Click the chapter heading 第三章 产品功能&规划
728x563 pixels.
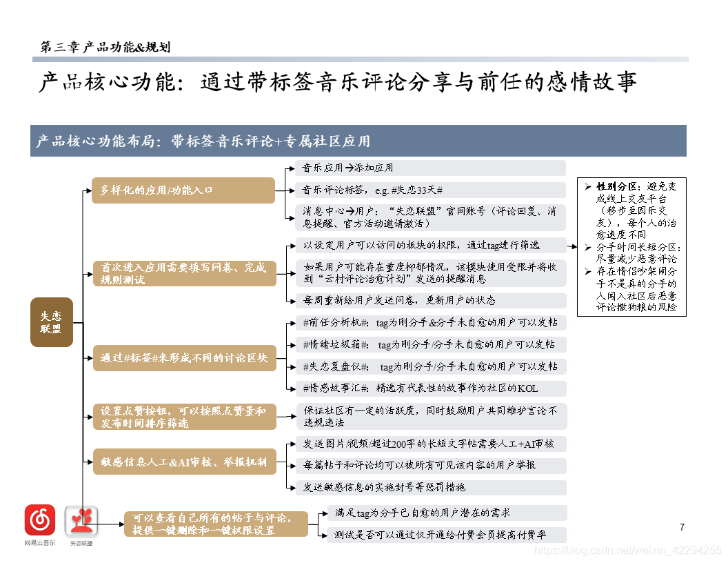105,47
